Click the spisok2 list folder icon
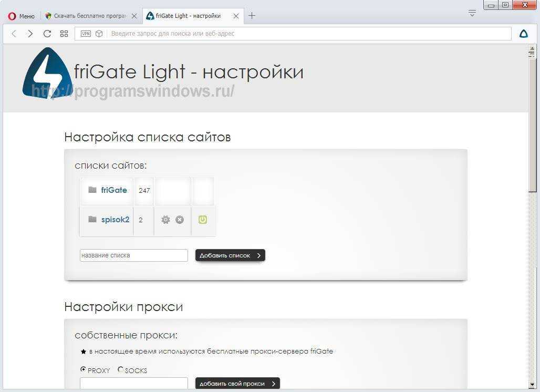This screenshot has height=392, width=540. coord(92,219)
